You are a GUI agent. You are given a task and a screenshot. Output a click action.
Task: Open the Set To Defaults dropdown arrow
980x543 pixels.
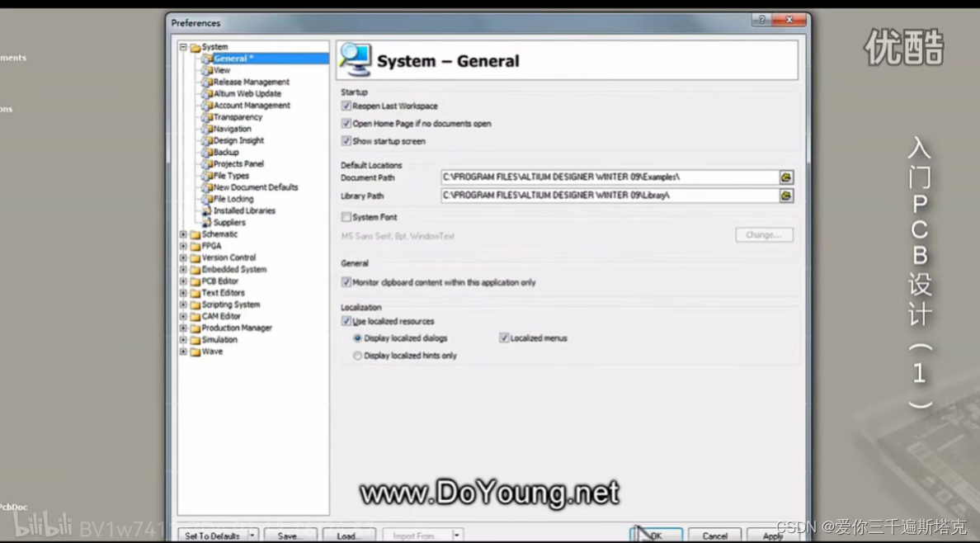[252, 536]
